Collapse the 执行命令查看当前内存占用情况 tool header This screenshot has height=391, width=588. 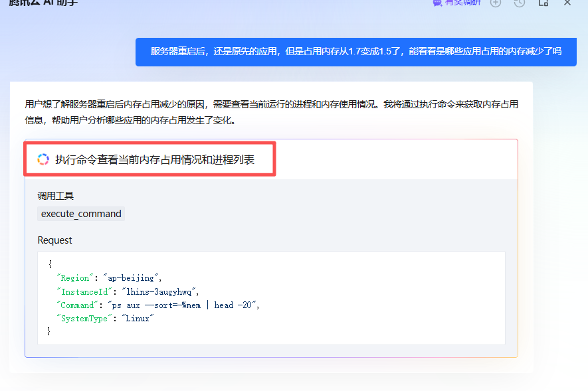(x=154, y=159)
